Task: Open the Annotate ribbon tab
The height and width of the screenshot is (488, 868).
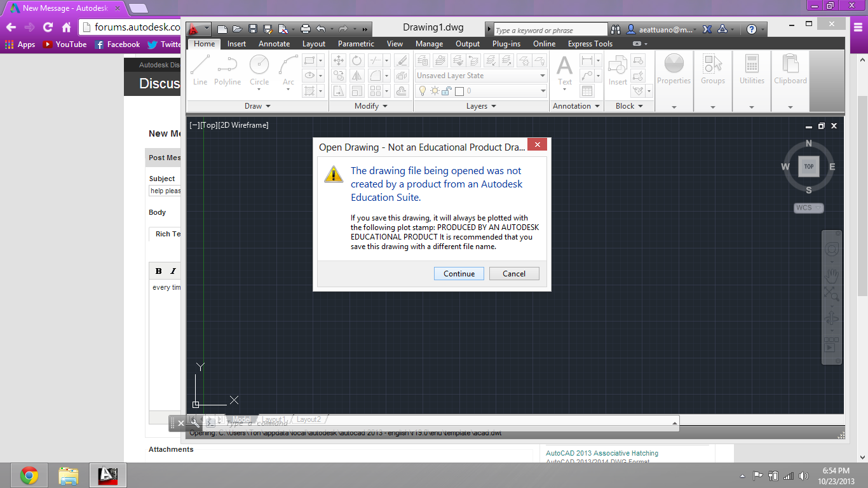Action: (x=274, y=44)
